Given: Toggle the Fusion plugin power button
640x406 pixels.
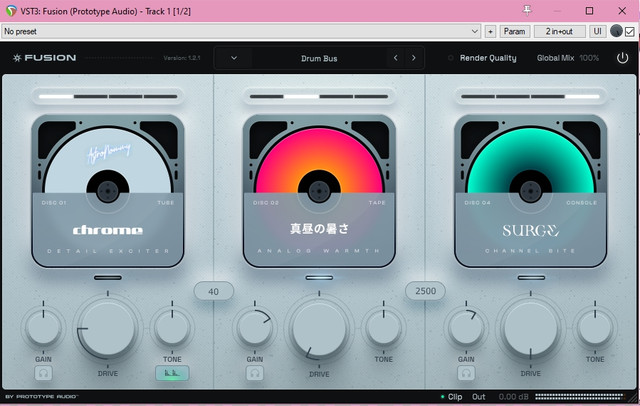Looking at the screenshot, I should [622, 58].
